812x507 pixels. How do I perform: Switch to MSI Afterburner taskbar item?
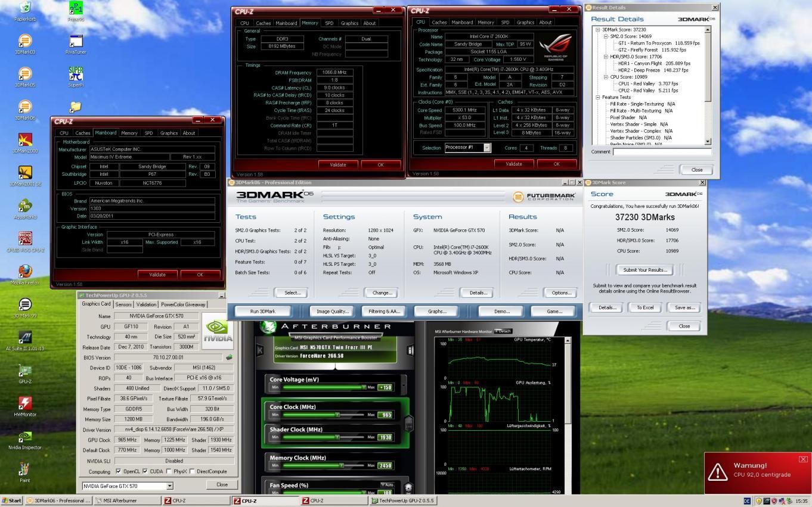click(126, 500)
